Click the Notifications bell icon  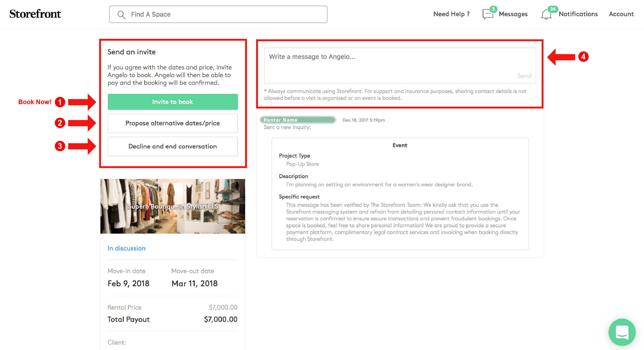[546, 14]
